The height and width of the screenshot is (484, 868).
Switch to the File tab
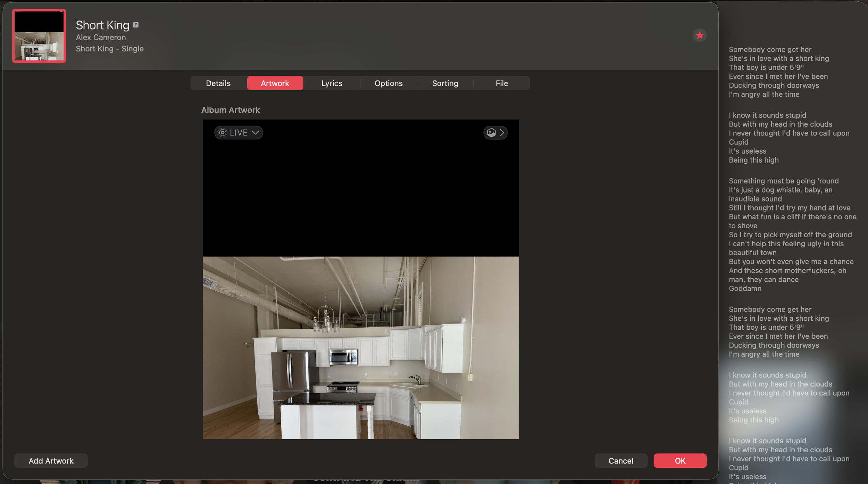(x=501, y=83)
